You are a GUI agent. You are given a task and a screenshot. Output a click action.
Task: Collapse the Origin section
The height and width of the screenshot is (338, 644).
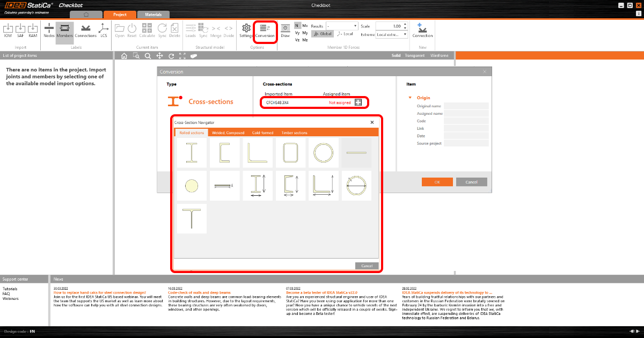411,98
